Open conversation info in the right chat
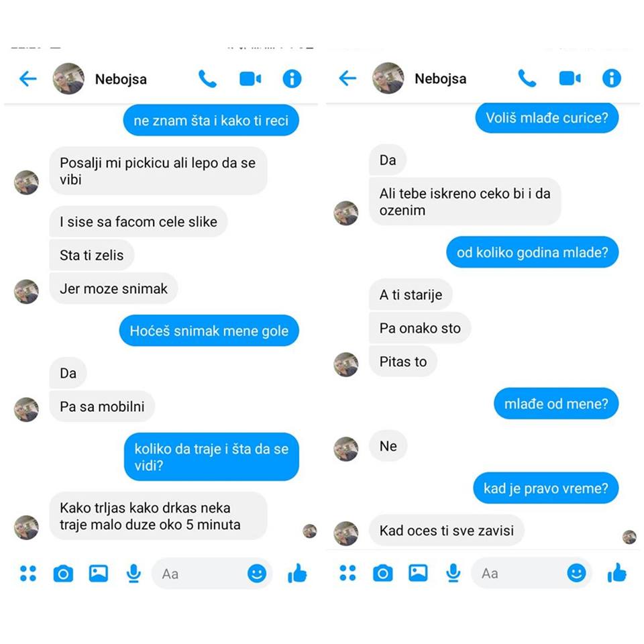Viewport: 644px width, 644px height. 612,78
